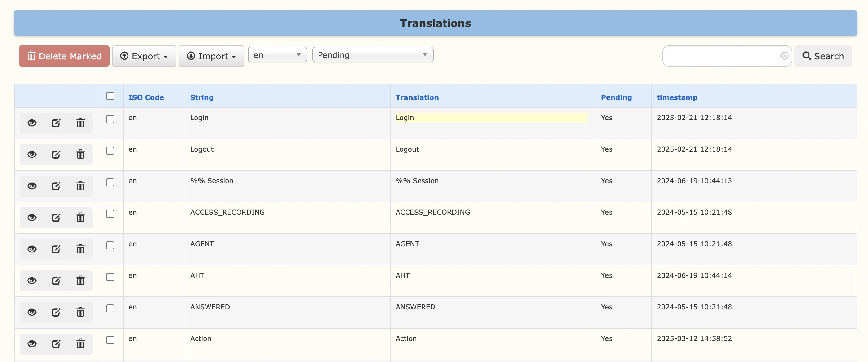Clear the search input field

785,56
